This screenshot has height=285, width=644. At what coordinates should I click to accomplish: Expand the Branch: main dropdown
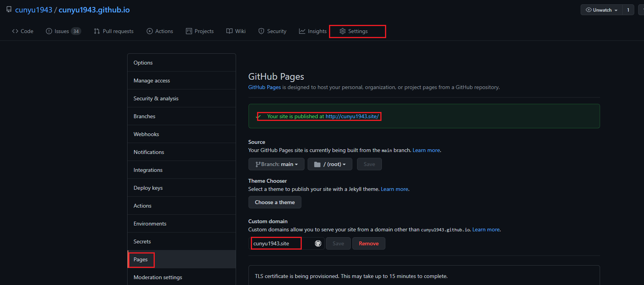276,164
